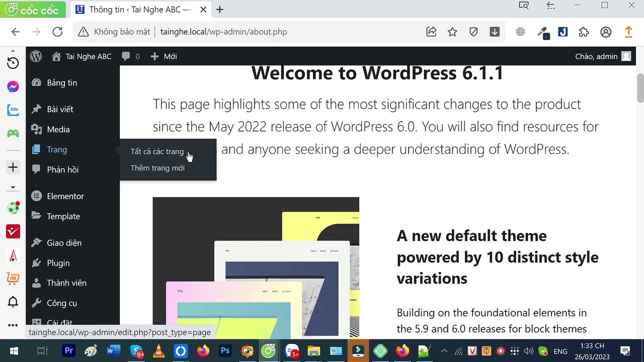Bookmark this page with the star icon
Screen dimensions: 644x362
(452, 32)
